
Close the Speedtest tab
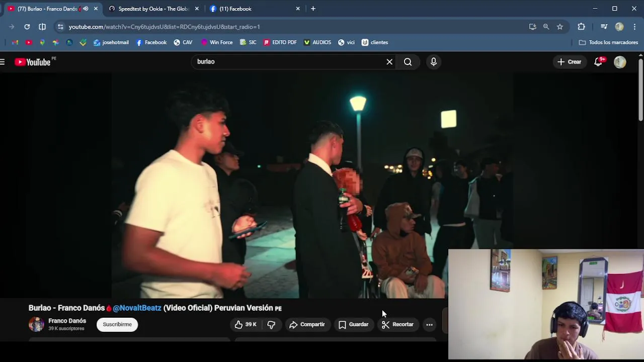click(197, 9)
